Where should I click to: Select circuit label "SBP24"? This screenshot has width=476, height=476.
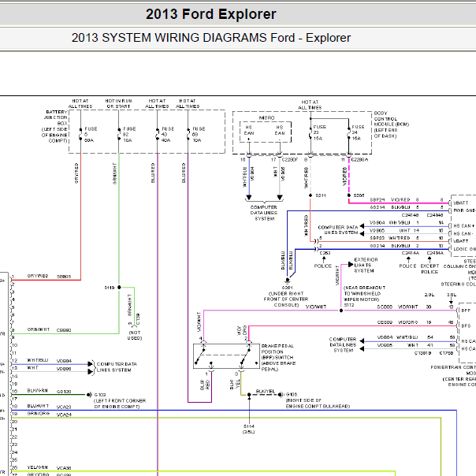(377, 199)
